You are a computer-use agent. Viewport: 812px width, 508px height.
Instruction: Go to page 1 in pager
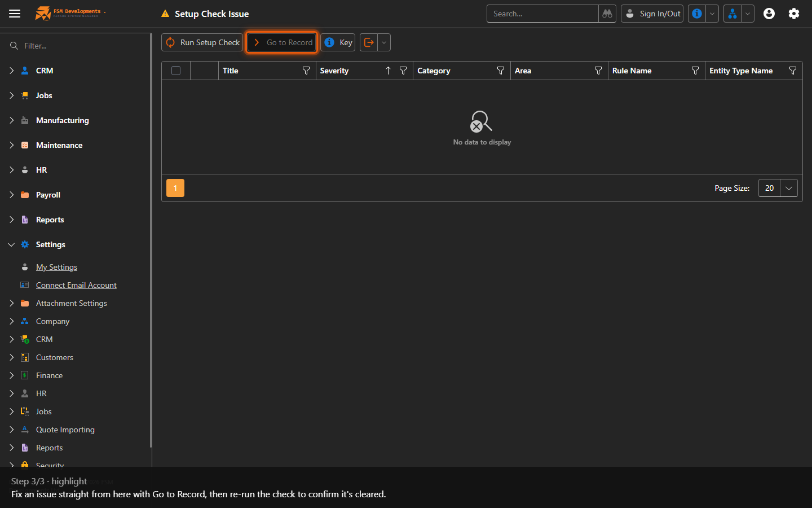[x=175, y=188]
